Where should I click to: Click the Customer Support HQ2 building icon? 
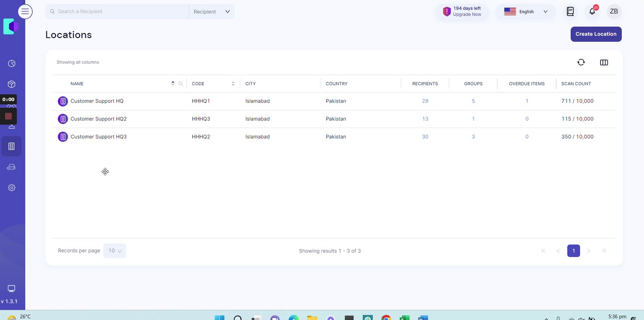pos(63,119)
